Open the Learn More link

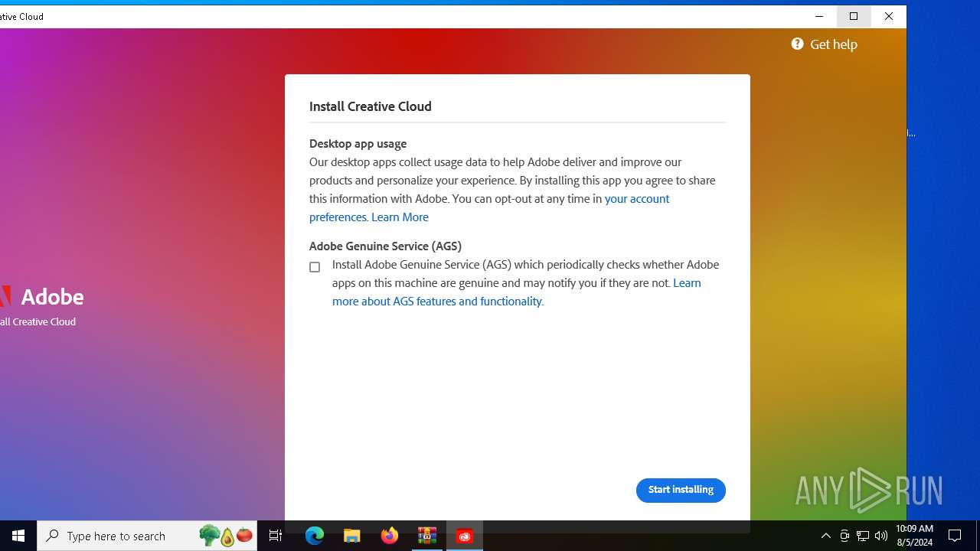[400, 217]
